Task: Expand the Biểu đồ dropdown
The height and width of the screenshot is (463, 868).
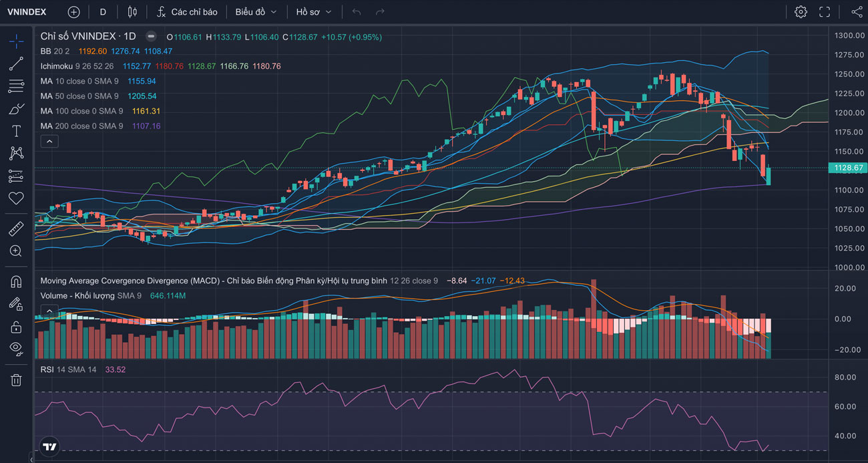Action: point(255,12)
